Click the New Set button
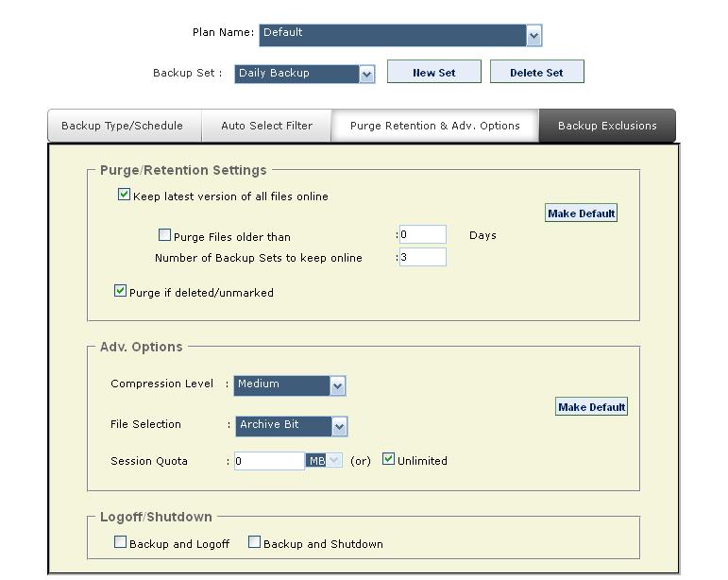 [x=433, y=72]
